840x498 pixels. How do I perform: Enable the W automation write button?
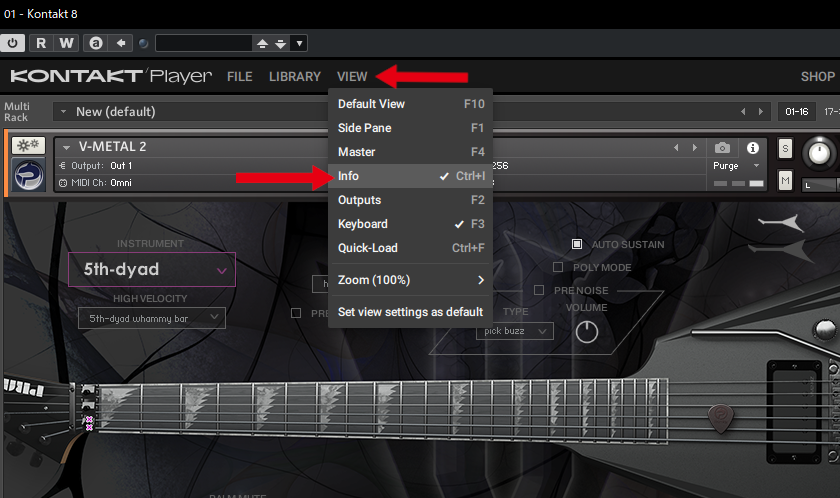click(x=66, y=43)
